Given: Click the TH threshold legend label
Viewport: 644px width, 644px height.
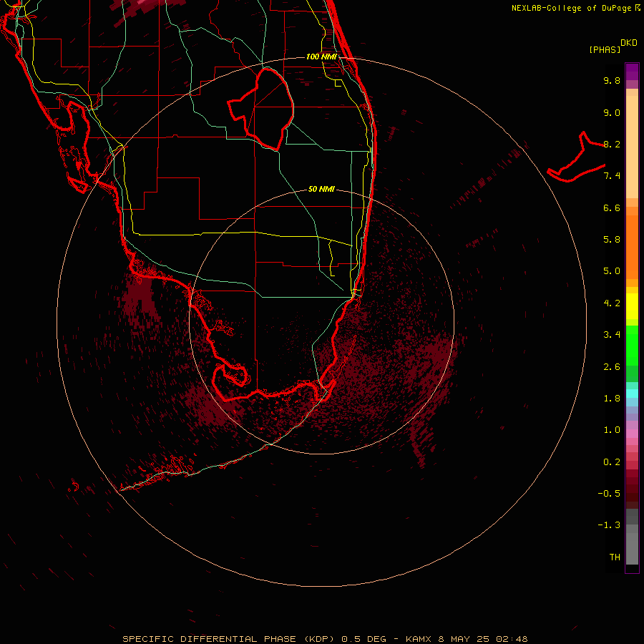Looking at the screenshot, I should (615, 557).
